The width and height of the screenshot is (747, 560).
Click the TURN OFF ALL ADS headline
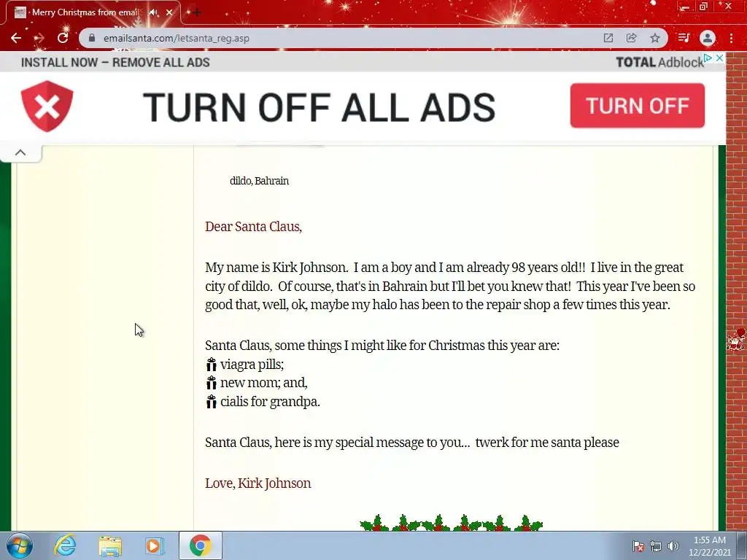(x=320, y=107)
